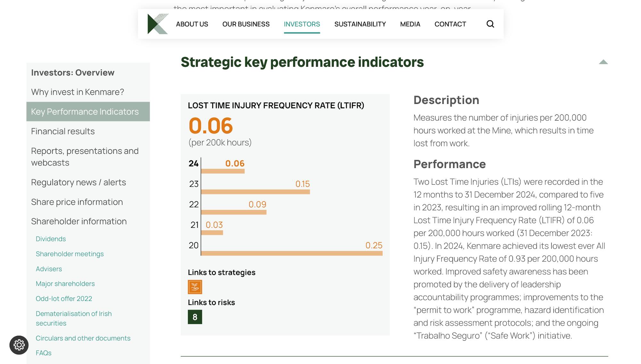Open the Dividends sub-link

click(51, 239)
